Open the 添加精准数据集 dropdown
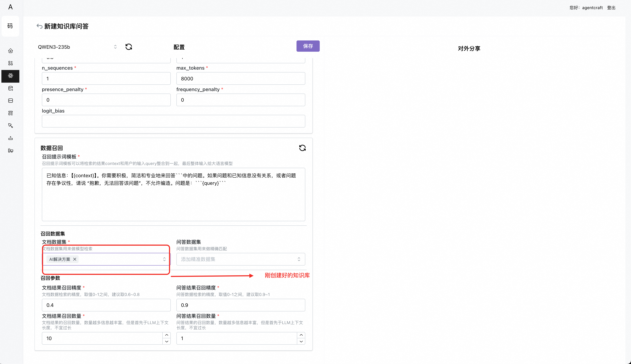This screenshot has height=364, width=631. tap(241, 259)
